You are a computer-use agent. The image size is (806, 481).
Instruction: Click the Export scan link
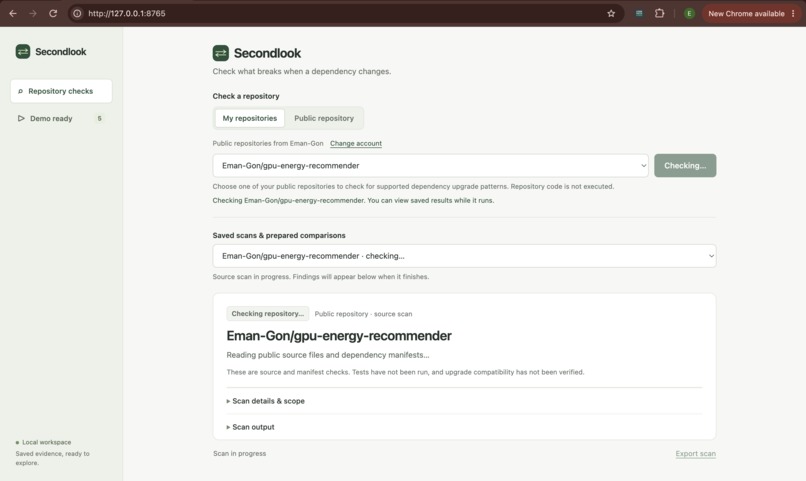[695, 453]
